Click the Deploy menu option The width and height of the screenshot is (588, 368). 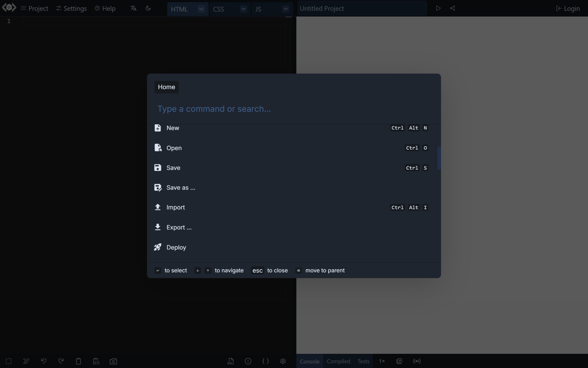[x=176, y=247]
